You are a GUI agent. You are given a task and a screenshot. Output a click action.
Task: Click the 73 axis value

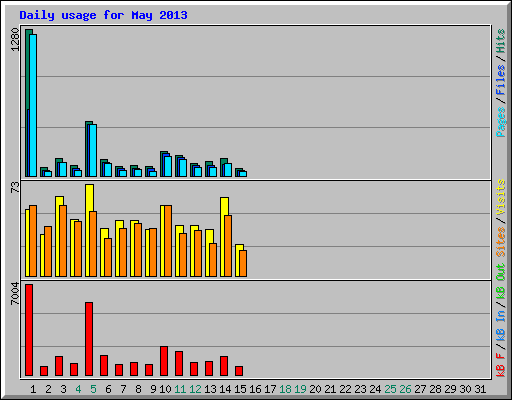[x=15, y=188]
